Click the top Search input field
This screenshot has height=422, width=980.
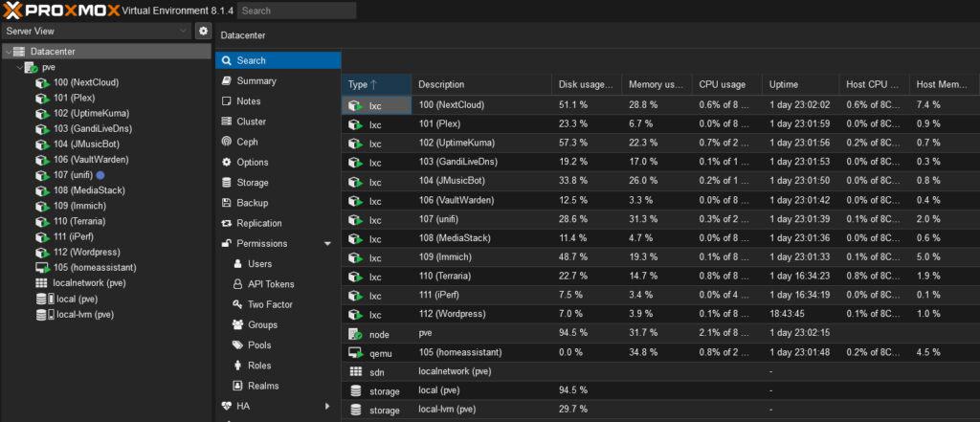point(297,11)
